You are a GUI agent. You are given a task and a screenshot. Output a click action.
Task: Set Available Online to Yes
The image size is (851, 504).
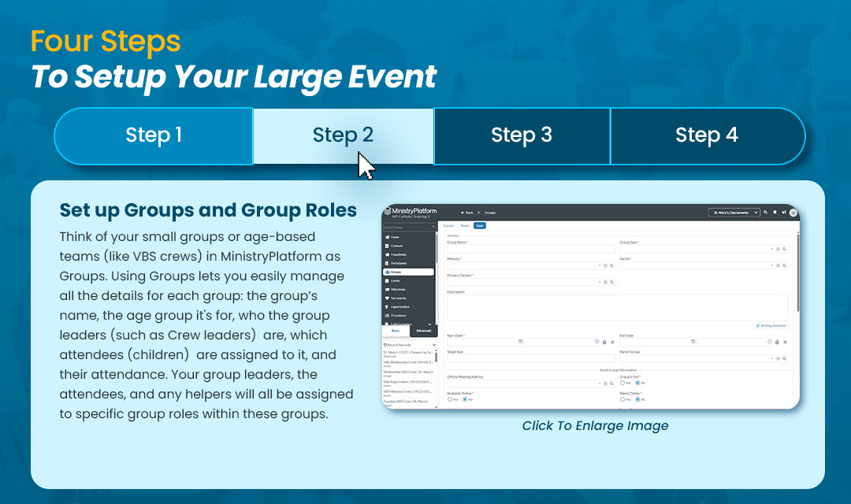tap(450, 398)
